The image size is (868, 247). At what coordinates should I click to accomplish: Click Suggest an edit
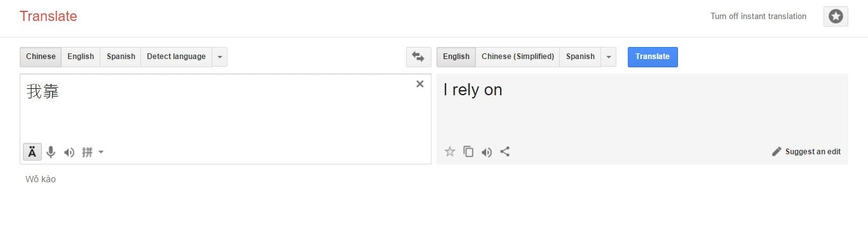[x=806, y=152]
